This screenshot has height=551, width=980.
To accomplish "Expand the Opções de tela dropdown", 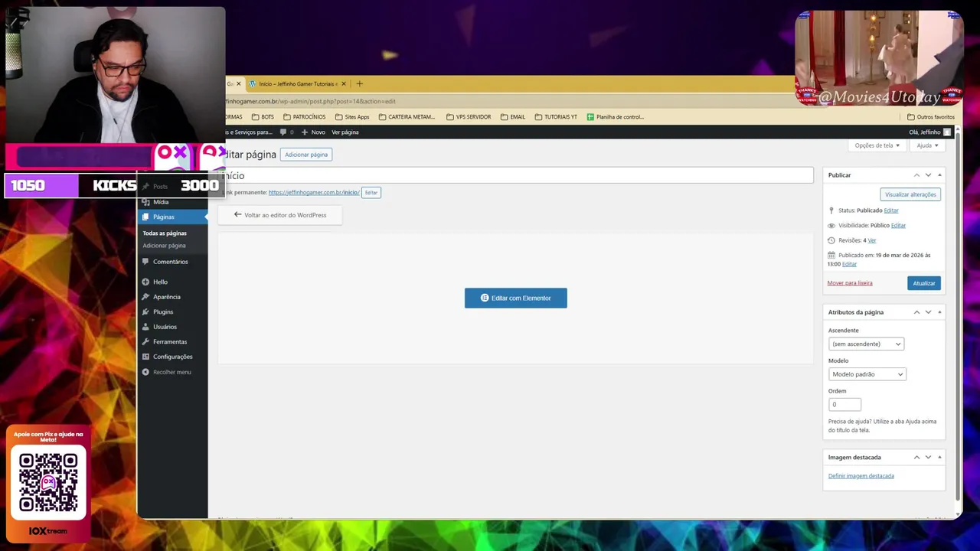I will click(x=876, y=145).
